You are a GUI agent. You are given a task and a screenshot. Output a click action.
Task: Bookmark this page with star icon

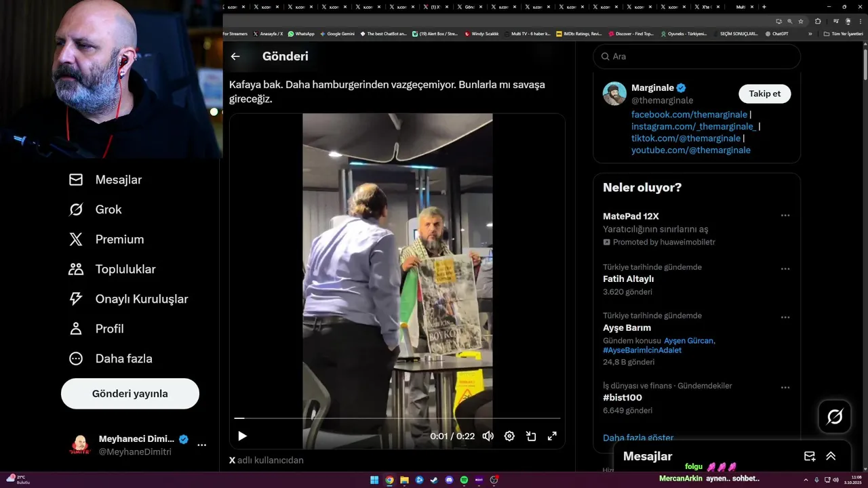tap(800, 21)
